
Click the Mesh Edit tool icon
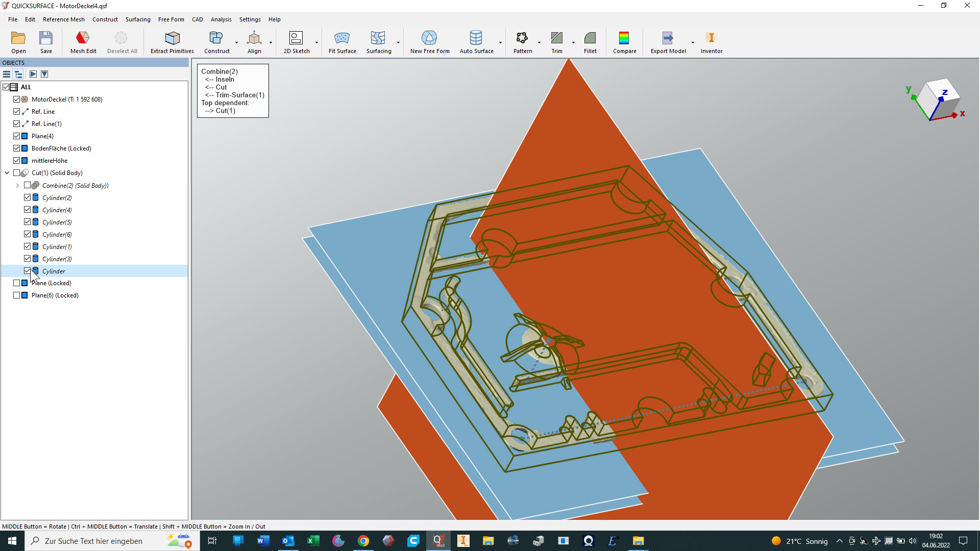tap(83, 38)
